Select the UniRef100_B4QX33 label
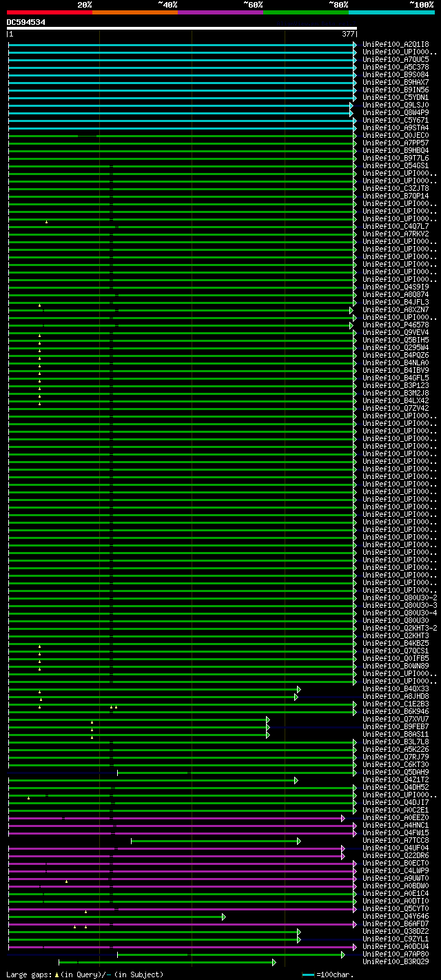This screenshot has width=441, height=980. coord(396,688)
